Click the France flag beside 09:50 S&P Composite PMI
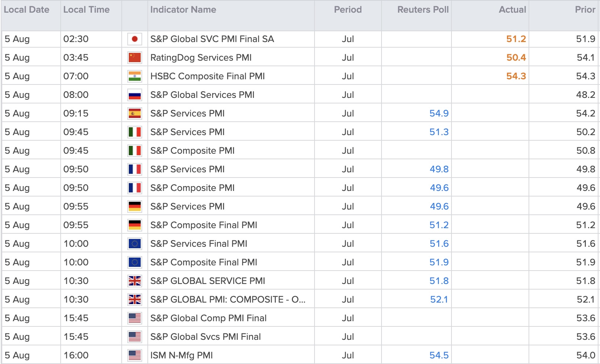Image resolution: width=600 pixels, height=364 pixels. tap(134, 188)
